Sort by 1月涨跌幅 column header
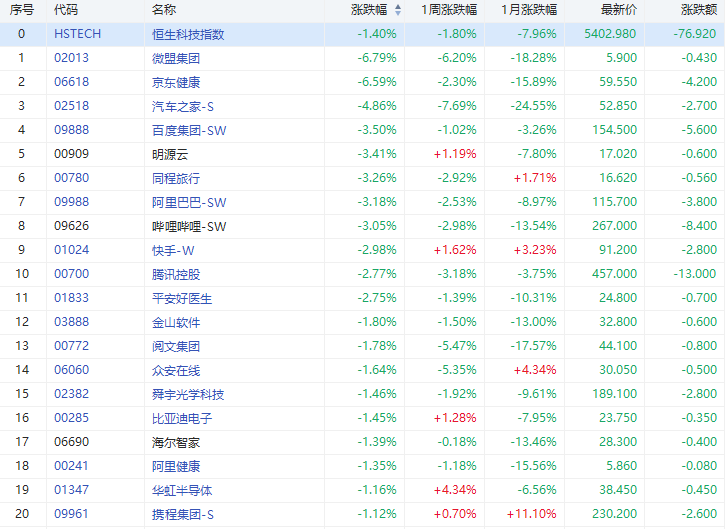725x529 pixels. click(x=529, y=10)
